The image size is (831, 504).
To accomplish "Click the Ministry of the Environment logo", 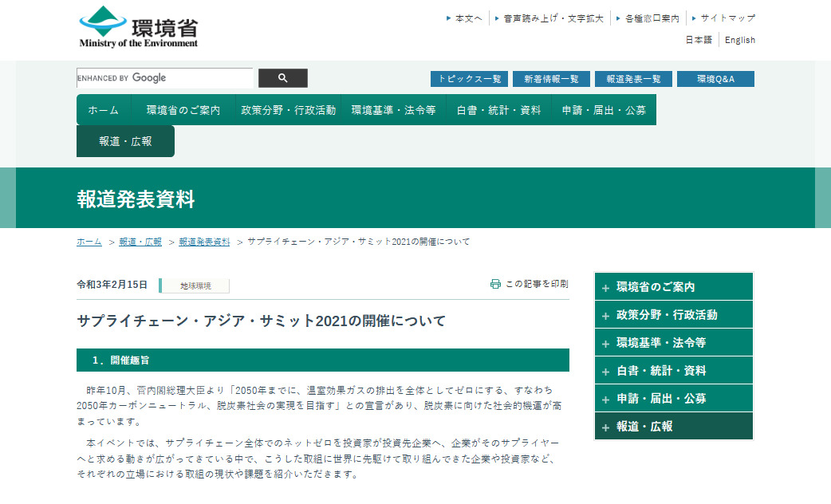I will coord(139,28).
